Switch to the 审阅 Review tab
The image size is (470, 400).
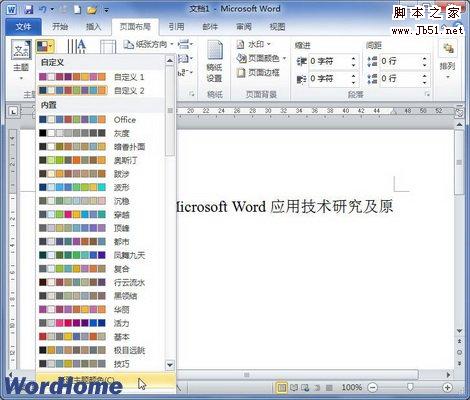click(244, 27)
